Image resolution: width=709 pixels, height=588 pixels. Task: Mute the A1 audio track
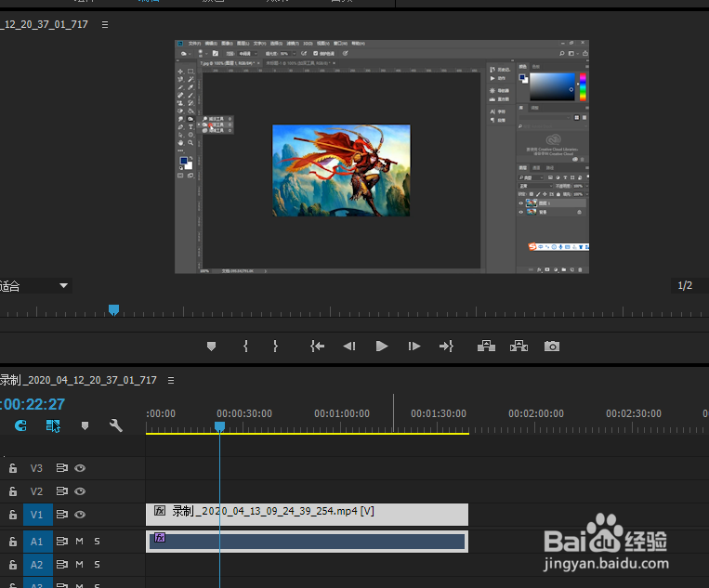click(x=80, y=542)
